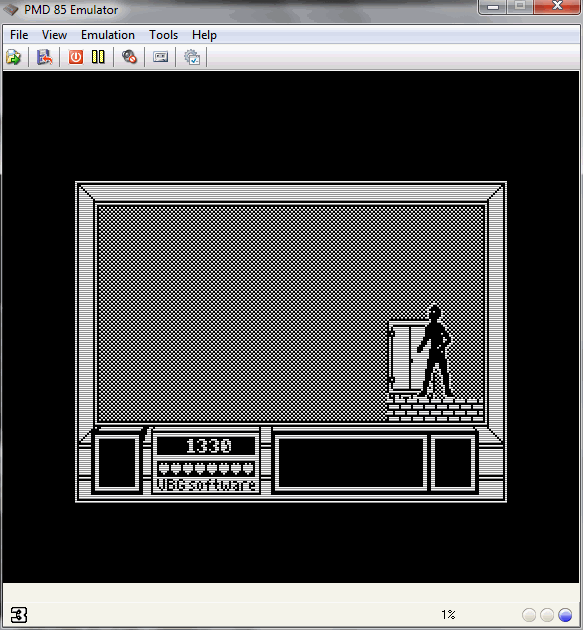Click the blue LED indicator in status bar
The width and height of the screenshot is (583, 630).
pos(565,615)
